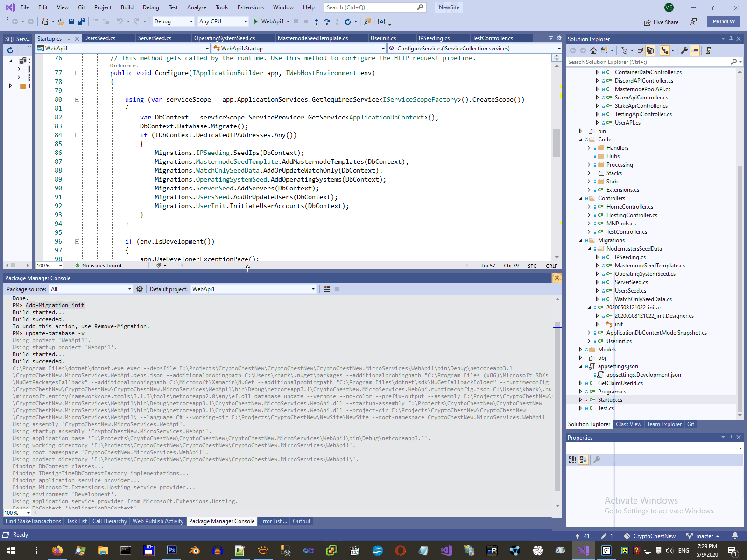Open the Package source dropdown
This screenshot has width=747, height=560.
(x=91, y=289)
